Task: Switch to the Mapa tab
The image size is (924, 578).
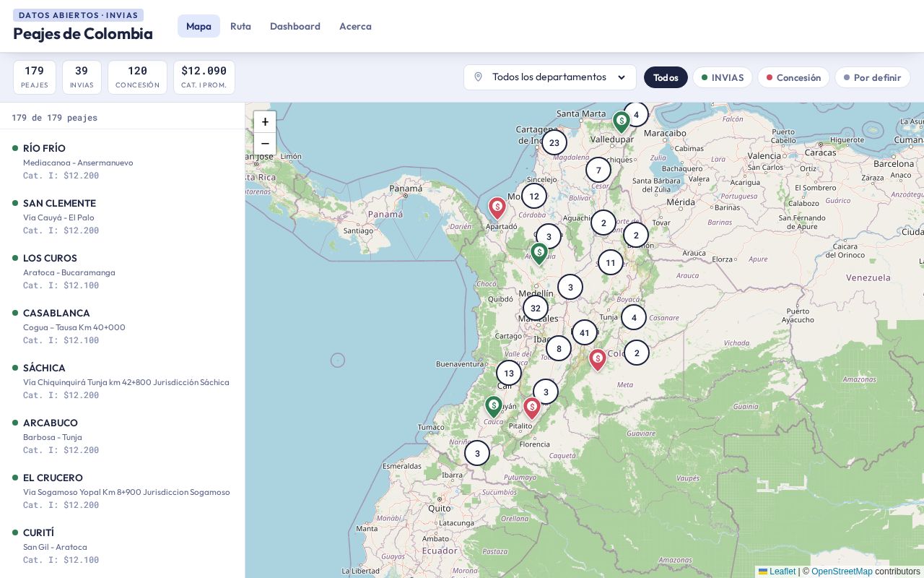Action: pyautogui.click(x=199, y=26)
